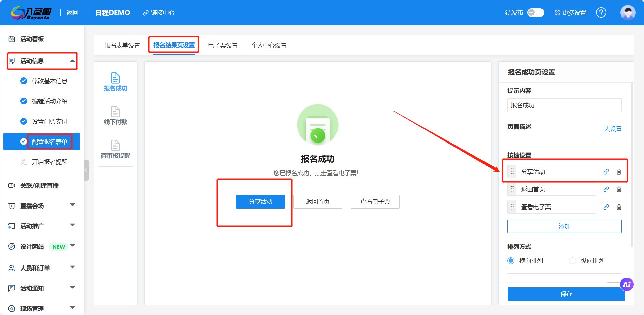Click the 提示内容 text input field

(x=564, y=105)
